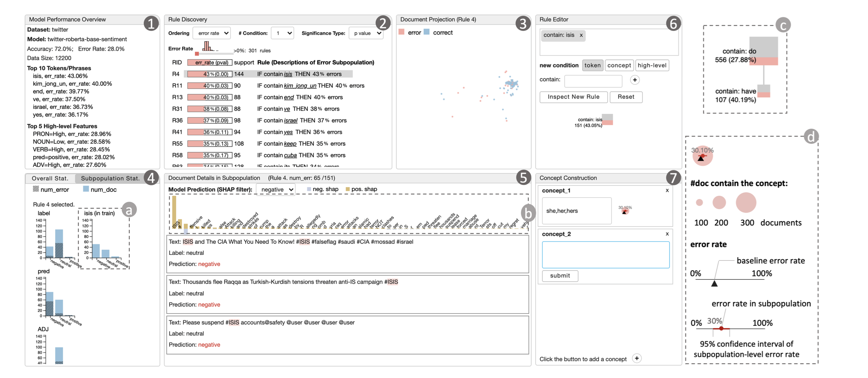Screen dimensions: 868x378
Task: Open the Significance Type p value dropdown
Action: [x=366, y=33]
